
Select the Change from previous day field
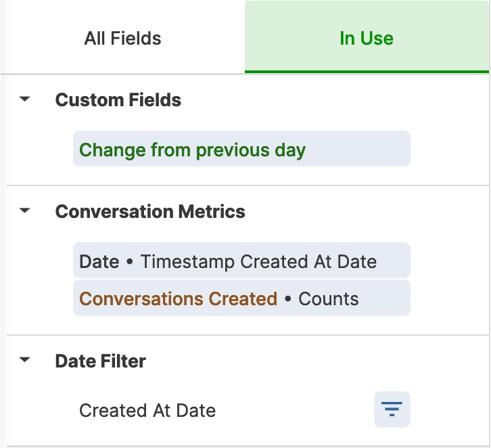tap(241, 148)
